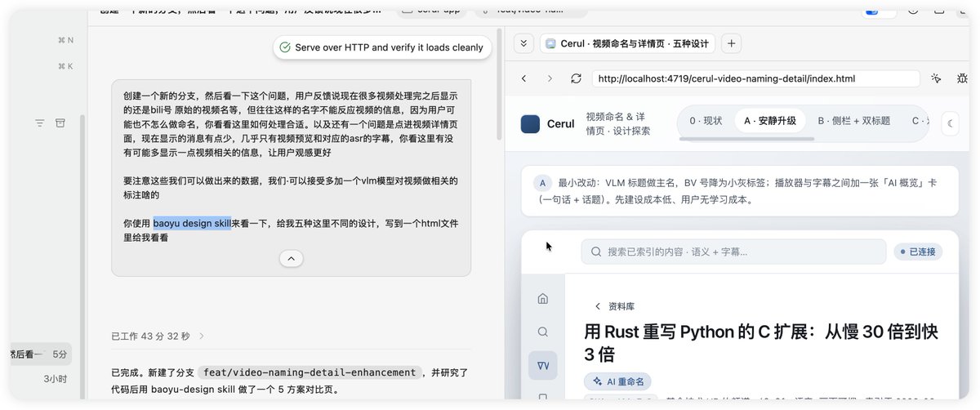Go back to 资料库

pyautogui.click(x=614, y=306)
